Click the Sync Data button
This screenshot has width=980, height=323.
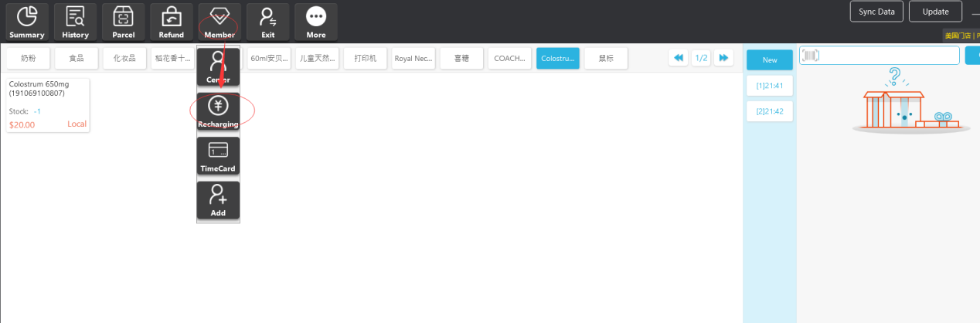coord(876,12)
